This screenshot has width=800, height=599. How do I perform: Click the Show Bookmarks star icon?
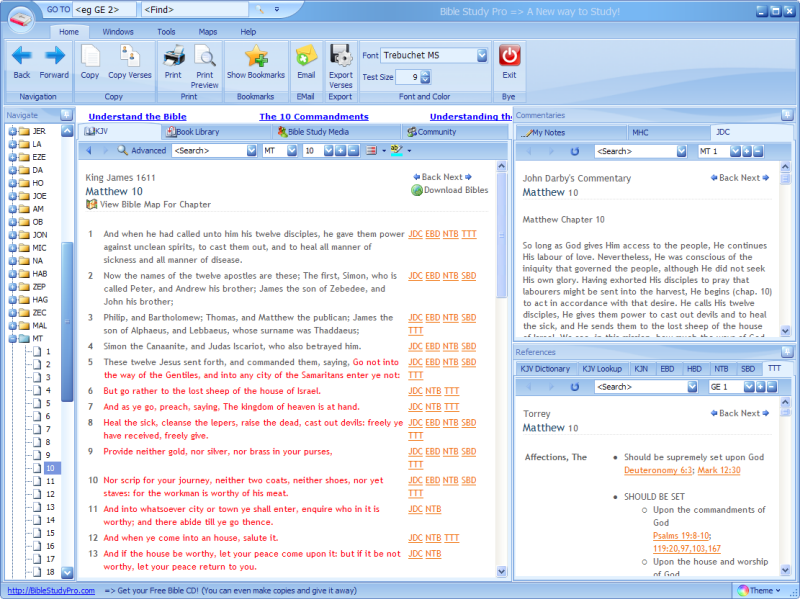tap(256, 59)
